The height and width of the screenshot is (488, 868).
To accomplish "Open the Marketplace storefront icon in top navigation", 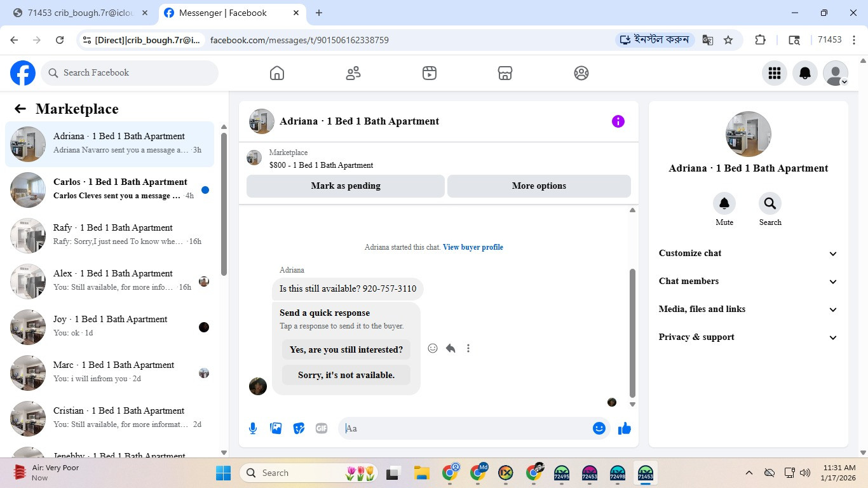I will (x=505, y=73).
